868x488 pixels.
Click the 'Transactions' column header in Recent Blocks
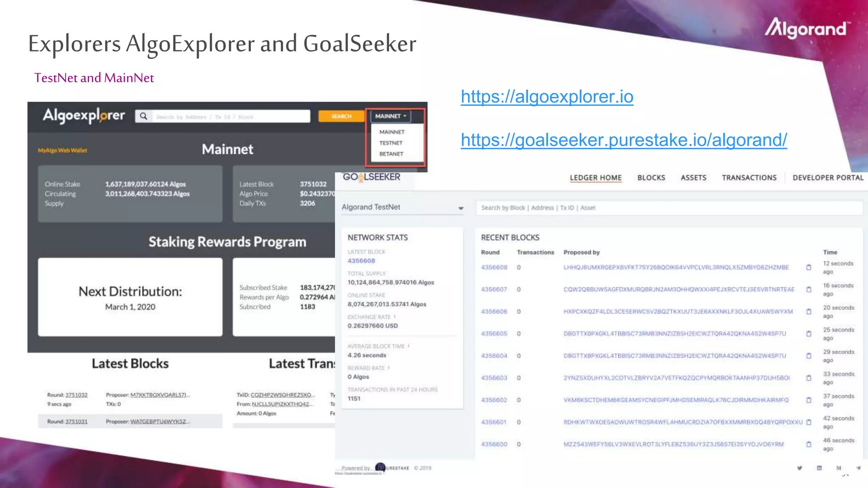tap(535, 252)
